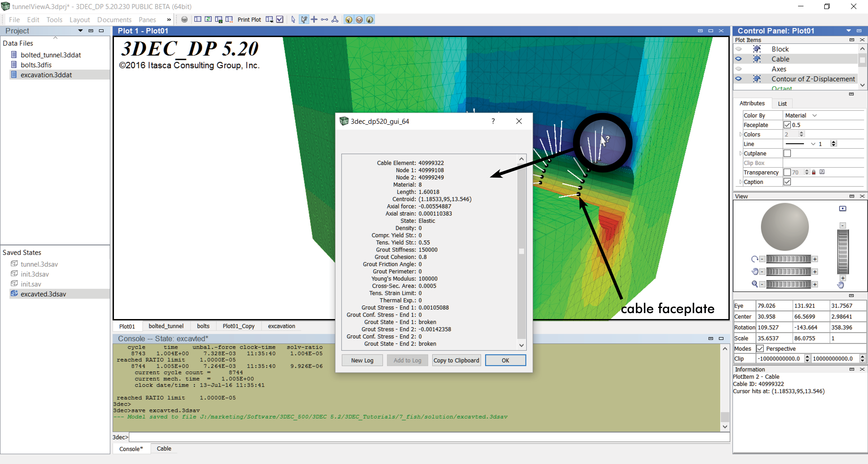Click the reset view rectangle icon in View panel
Viewport: 868px width, 464px height.
[x=842, y=208]
